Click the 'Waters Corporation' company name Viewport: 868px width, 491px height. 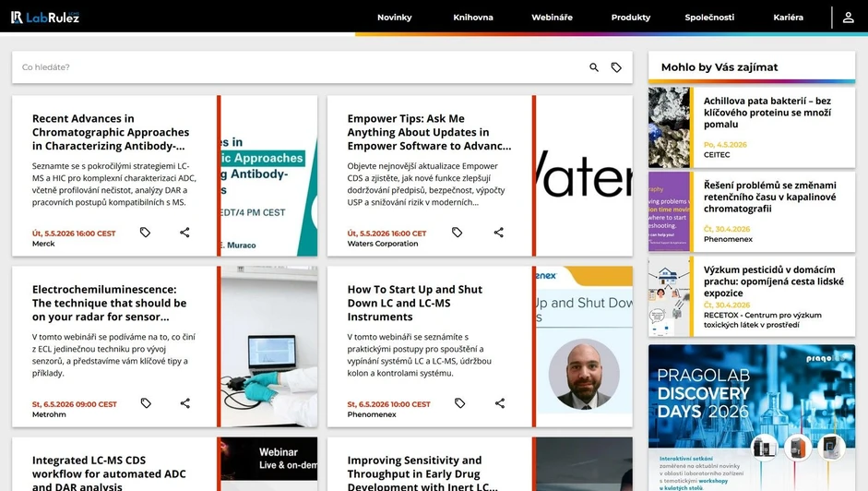coord(383,244)
